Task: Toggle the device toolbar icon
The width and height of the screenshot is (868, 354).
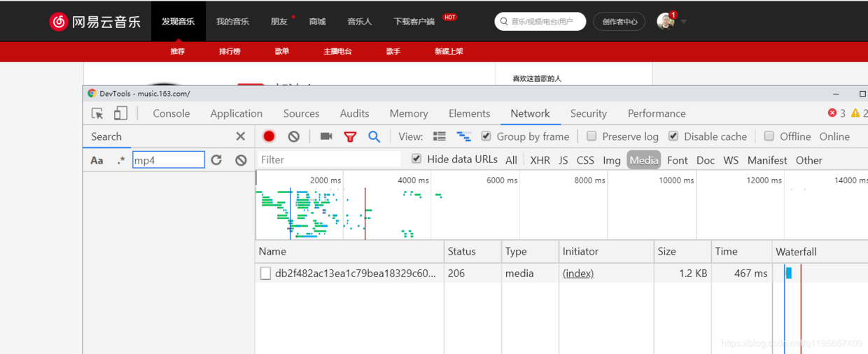Action: (x=120, y=113)
